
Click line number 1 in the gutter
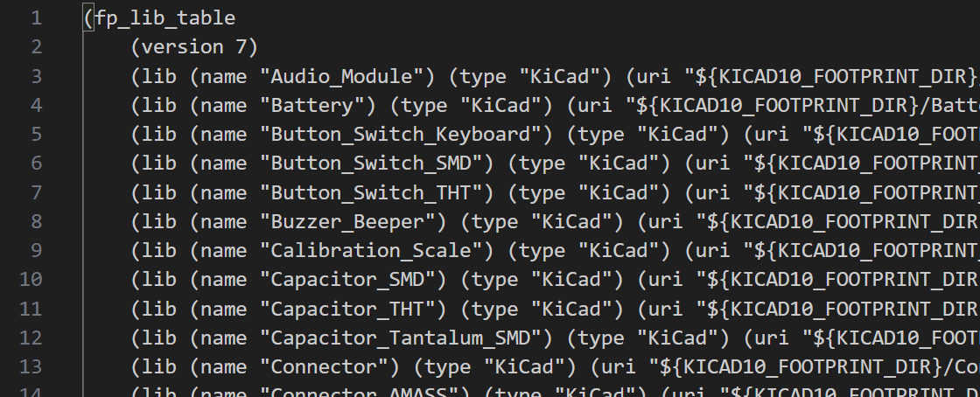pos(36,17)
